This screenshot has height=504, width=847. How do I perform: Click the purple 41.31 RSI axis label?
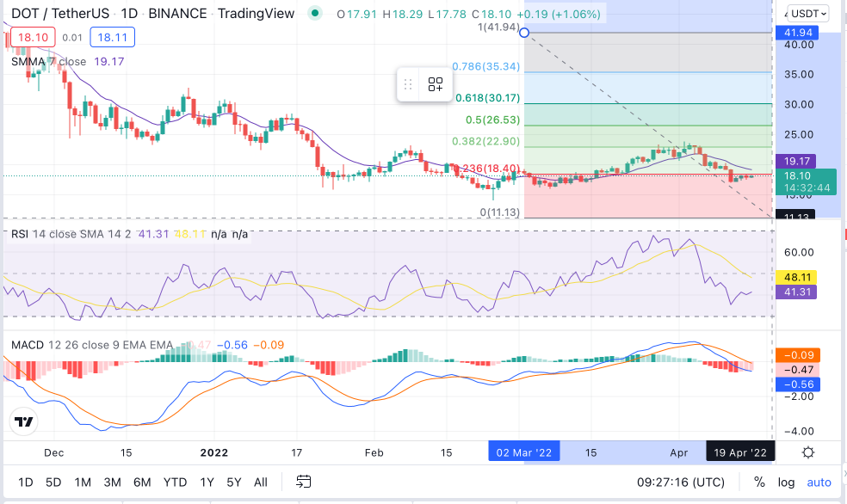[x=797, y=292]
